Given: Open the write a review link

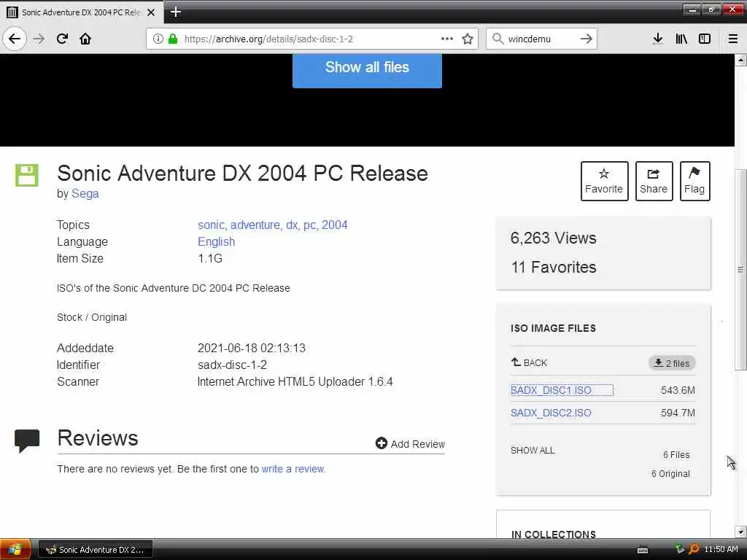Looking at the screenshot, I should pyautogui.click(x=293, y=469).
